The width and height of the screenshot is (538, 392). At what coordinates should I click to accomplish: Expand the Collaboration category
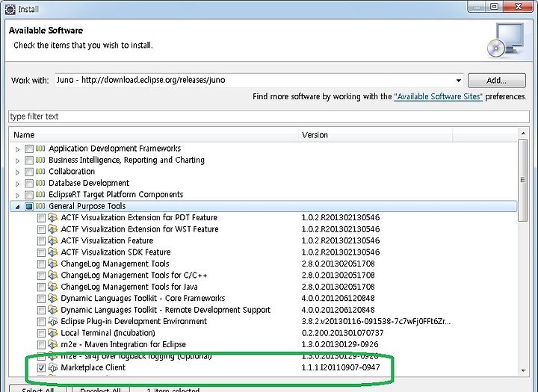[17, 172]
